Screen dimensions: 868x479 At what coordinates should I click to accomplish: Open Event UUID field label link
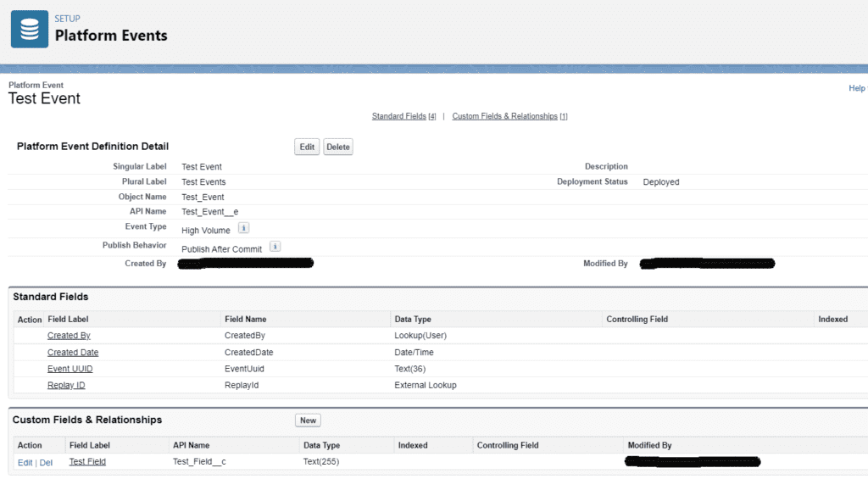[x=70, y=369]
